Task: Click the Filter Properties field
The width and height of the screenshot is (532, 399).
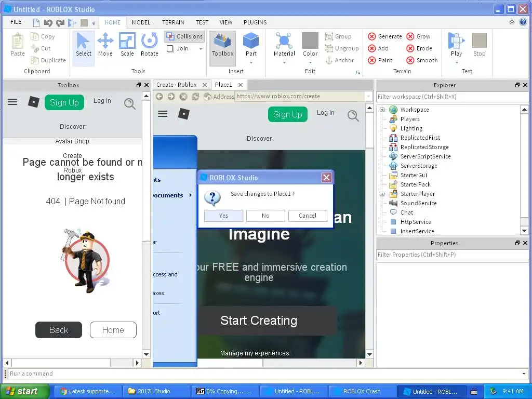Action: [x=453, y=255]
